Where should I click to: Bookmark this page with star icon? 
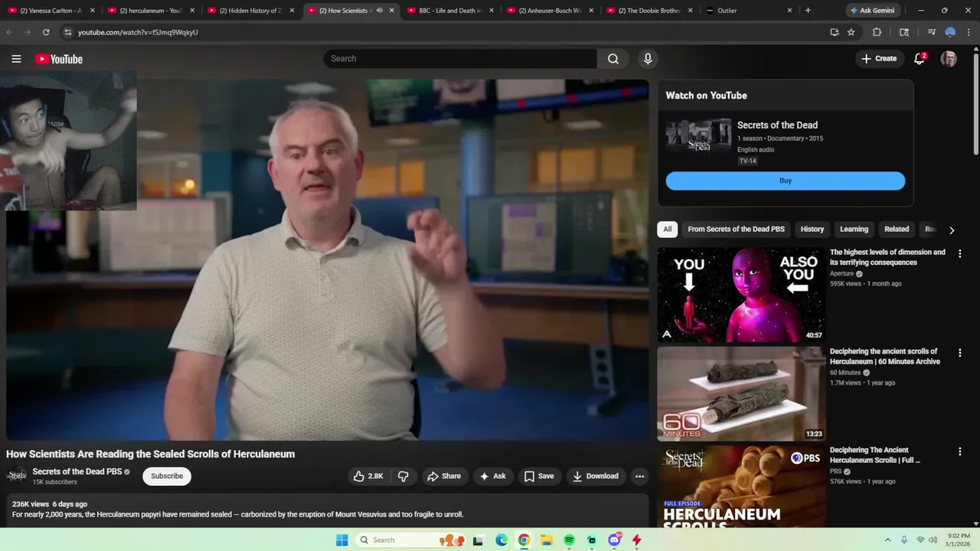pyautogui.click(x=851, y=32)
